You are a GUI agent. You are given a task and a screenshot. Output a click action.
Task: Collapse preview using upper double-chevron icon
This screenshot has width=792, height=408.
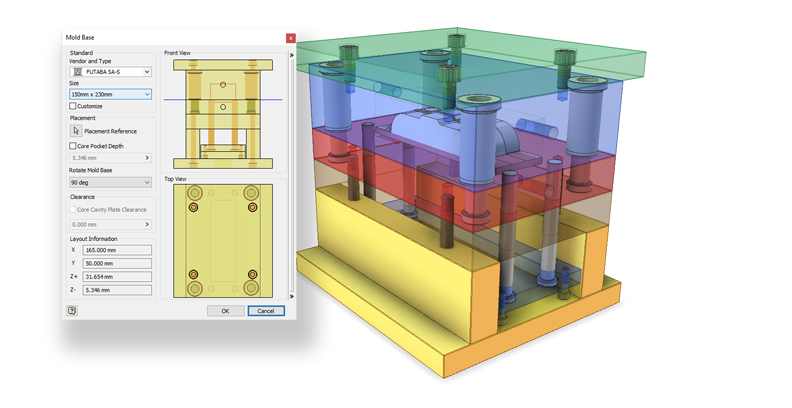291,55
